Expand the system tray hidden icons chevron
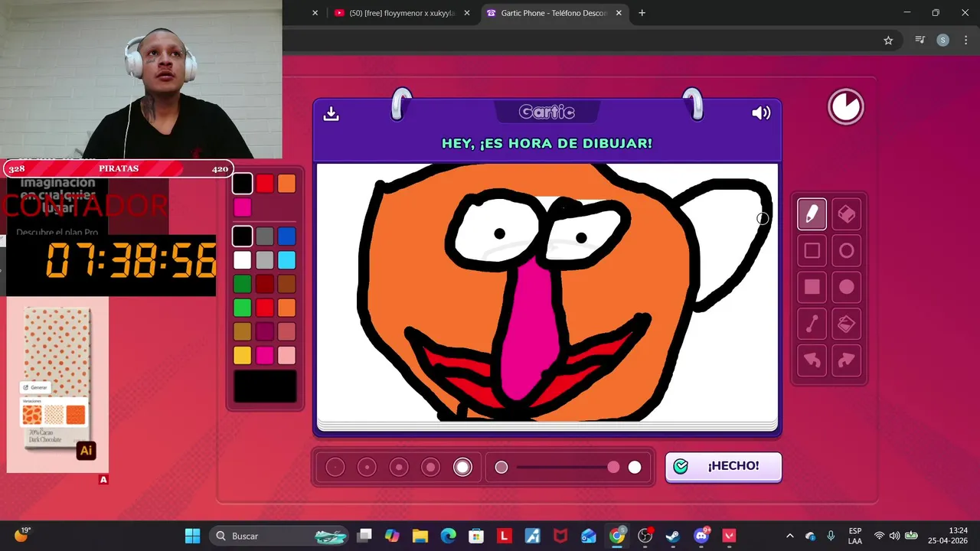This screenshot has width=980, height=551. tap(790, 536)
